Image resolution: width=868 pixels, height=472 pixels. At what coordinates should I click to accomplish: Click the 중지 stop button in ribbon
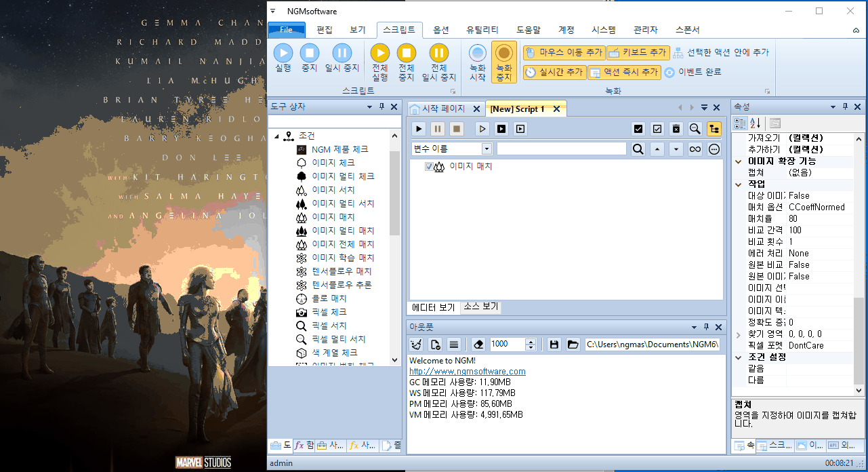click(x=310, y=58)
